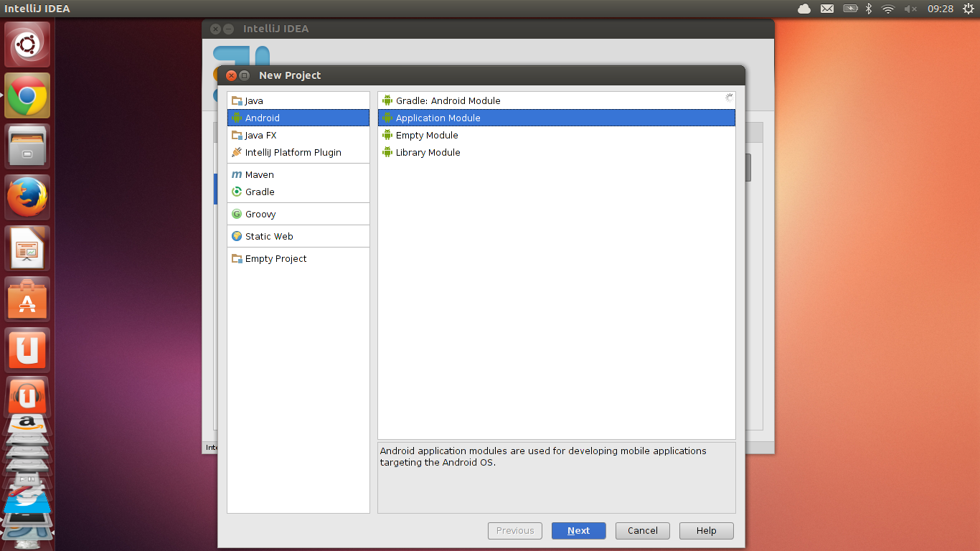Image resolution: width=980 pixels, height=551 pixels.
Task: Select the Application Module template
Action: 557,118
